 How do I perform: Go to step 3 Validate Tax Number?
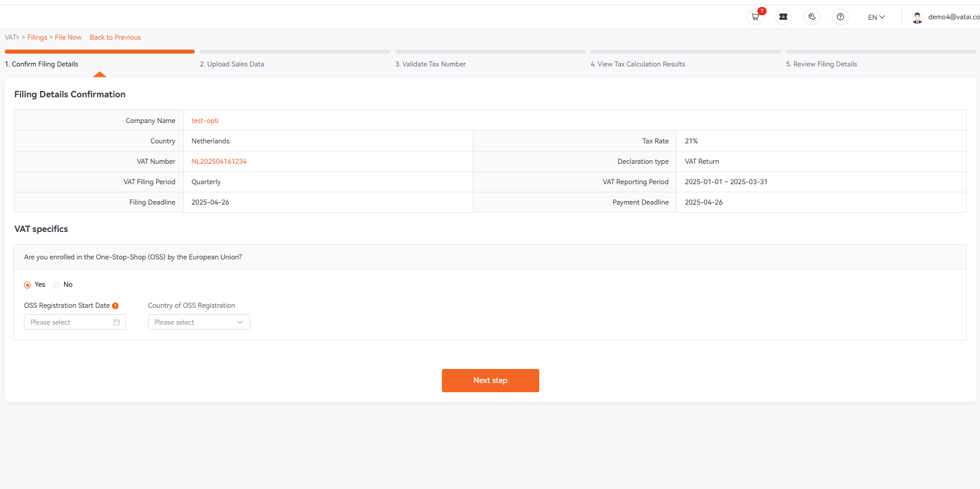click(x=431, y=64)
